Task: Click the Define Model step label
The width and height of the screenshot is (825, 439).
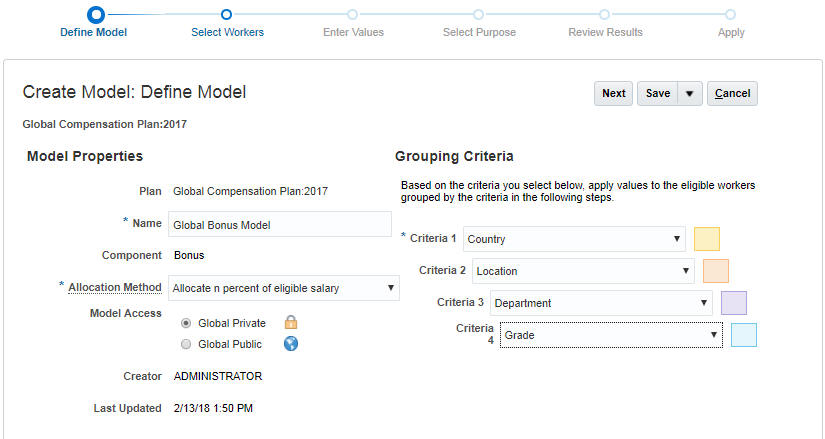Action: pyautogui.click(x=94, y=32)
